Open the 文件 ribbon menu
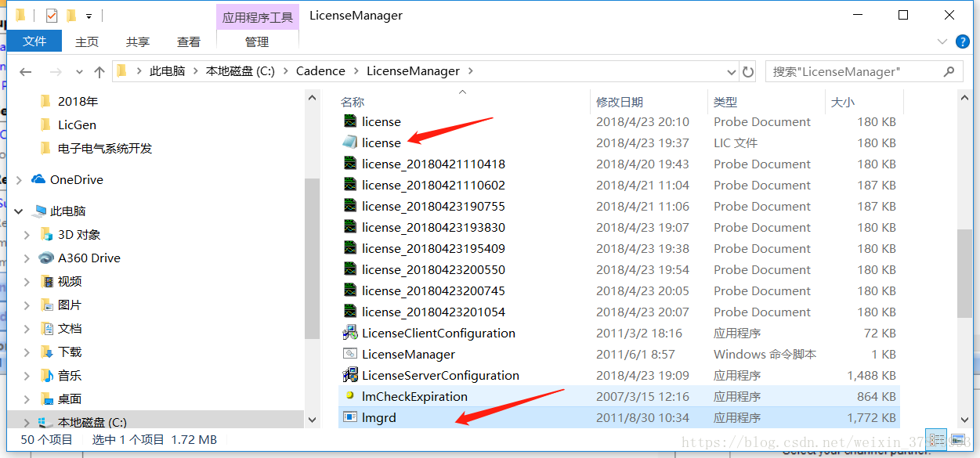The image size is (980, 458). (34, 41)
